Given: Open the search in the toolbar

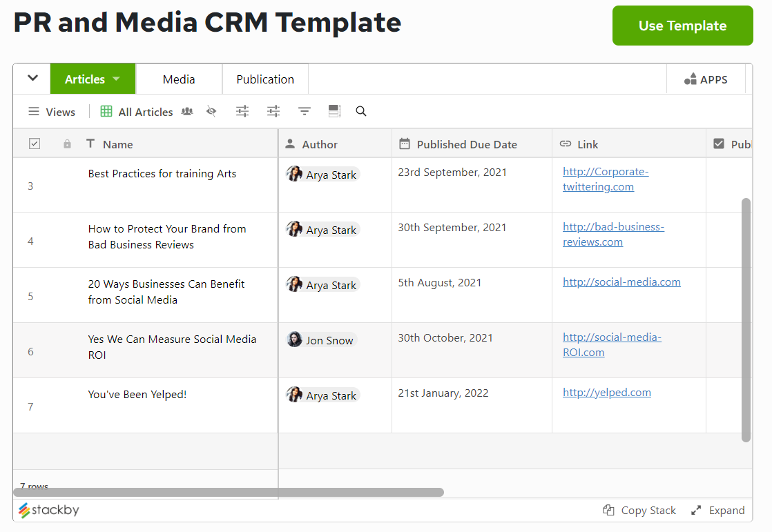Looking at the screenshot, I should pyautogui.click(x=360, y=111).
